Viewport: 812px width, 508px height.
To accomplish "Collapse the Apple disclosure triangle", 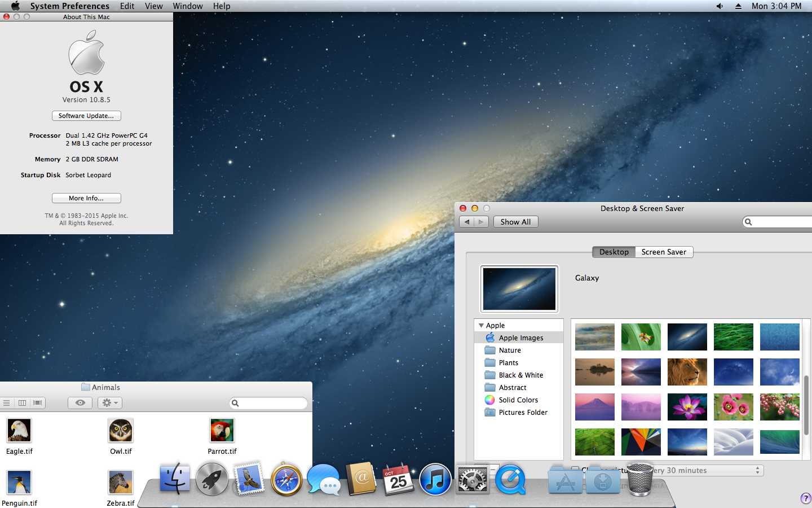I will click(481, 326).
